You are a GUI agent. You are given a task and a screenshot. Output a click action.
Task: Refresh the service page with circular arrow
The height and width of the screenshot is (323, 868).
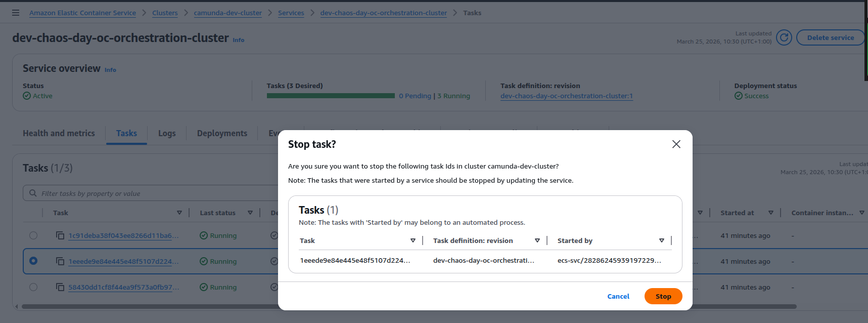click(x=784, y=37)
